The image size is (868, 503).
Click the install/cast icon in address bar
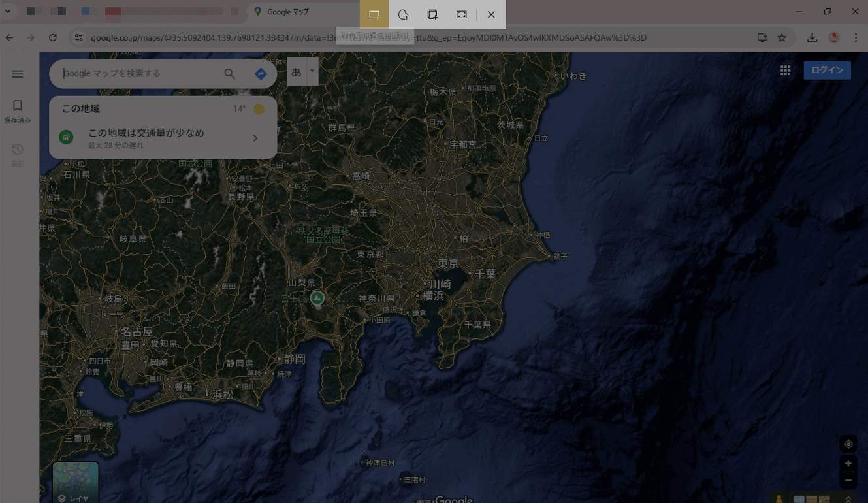(x=762, y=38)
